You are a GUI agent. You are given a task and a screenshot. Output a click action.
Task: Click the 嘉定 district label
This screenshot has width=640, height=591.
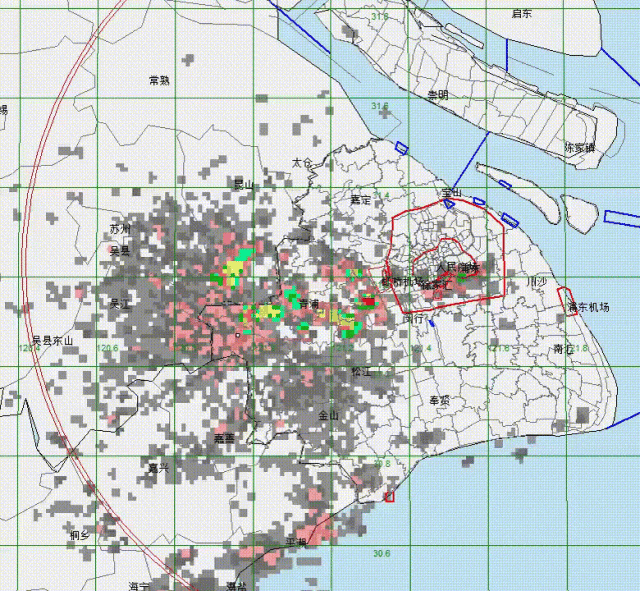click(x=360, y=200)
